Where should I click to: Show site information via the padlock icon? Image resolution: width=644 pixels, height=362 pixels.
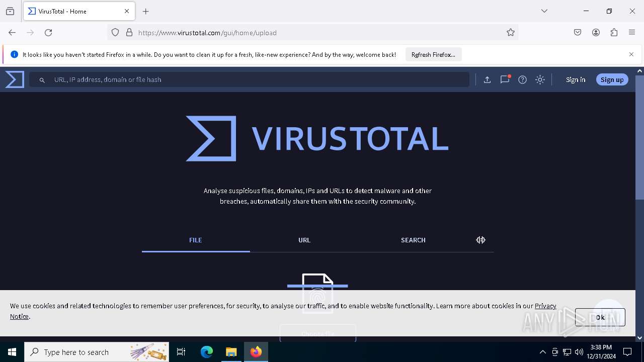[129, 33]
